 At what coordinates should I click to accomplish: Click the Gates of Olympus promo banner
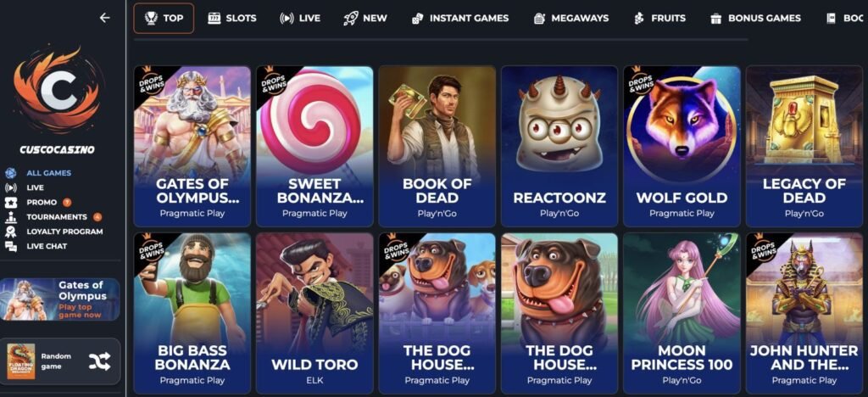click(x=60, y=299)
